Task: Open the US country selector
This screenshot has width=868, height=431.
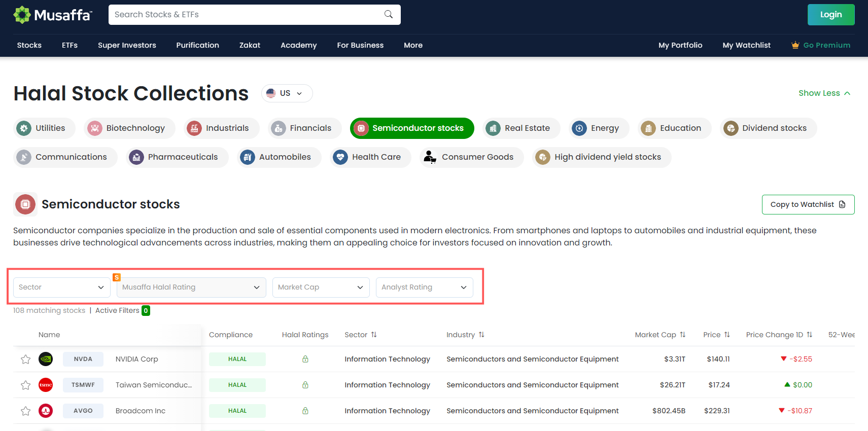Action: (287, 93)
